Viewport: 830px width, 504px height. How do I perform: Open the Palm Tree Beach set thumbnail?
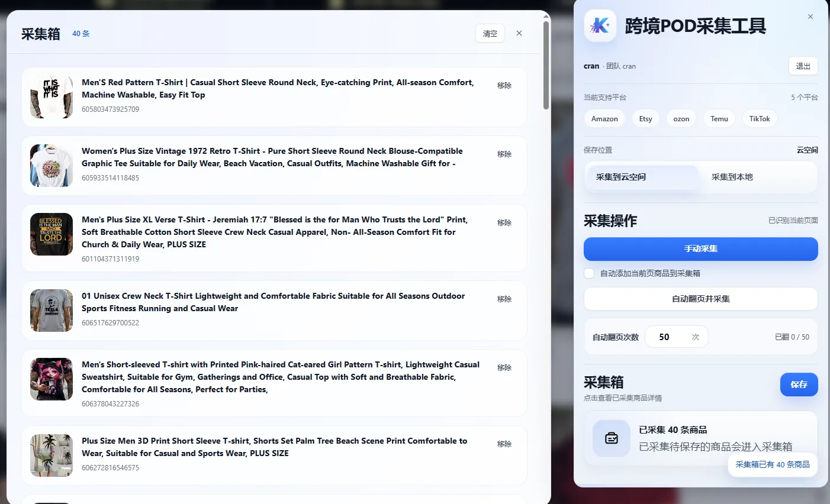pyautogui.click(x=52, y=455)
